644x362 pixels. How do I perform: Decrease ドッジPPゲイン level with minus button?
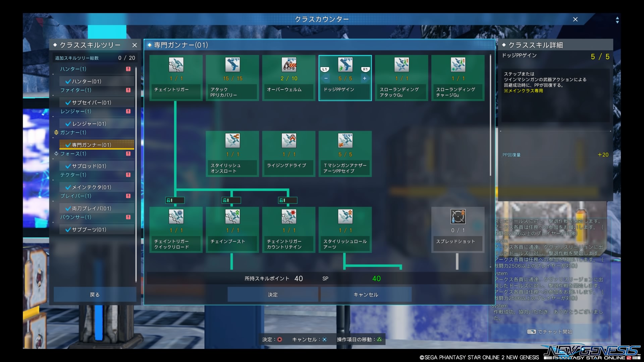click(326, 78)
